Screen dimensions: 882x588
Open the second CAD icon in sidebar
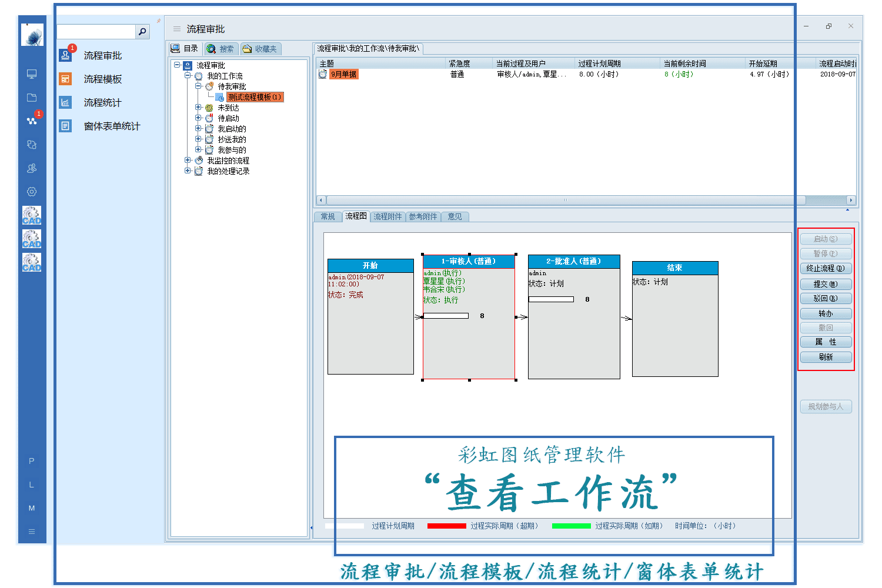coord(32,239)
